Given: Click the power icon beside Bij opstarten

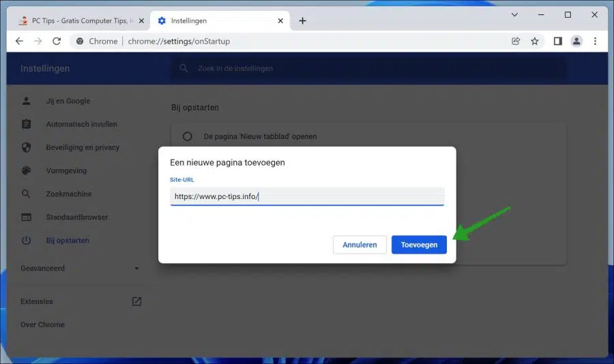Looking at the screenshot, I should pos(26,241).
